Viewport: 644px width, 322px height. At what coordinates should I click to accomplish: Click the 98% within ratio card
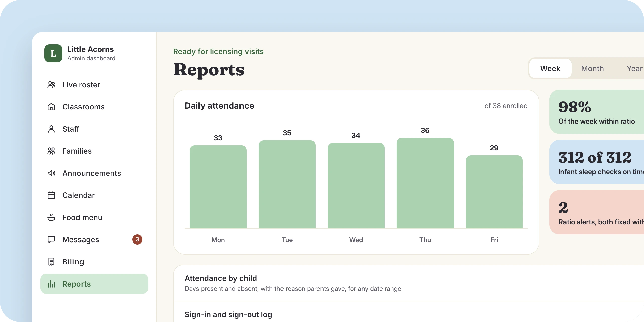(597, 112)
